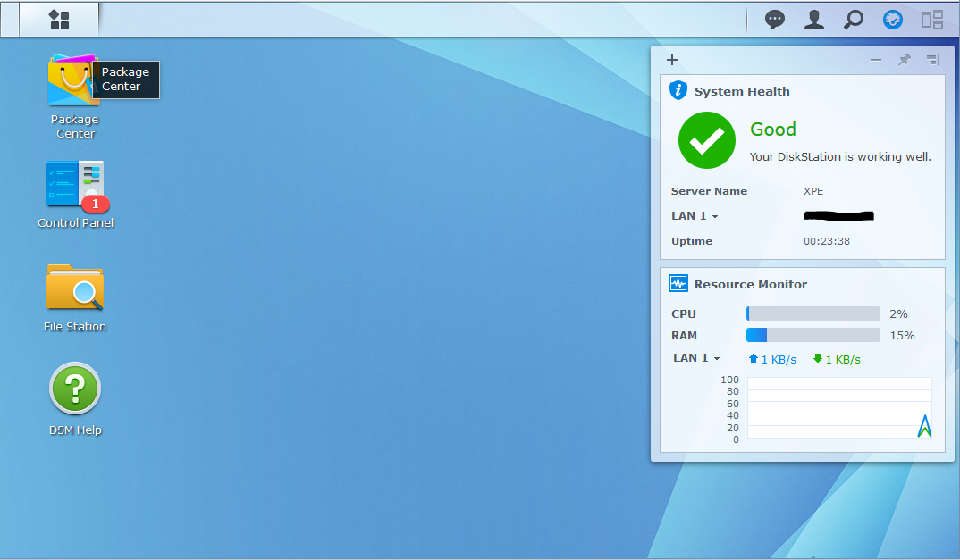
Task: Open the File Station desktop icon
Action: (x=75, y=287)
